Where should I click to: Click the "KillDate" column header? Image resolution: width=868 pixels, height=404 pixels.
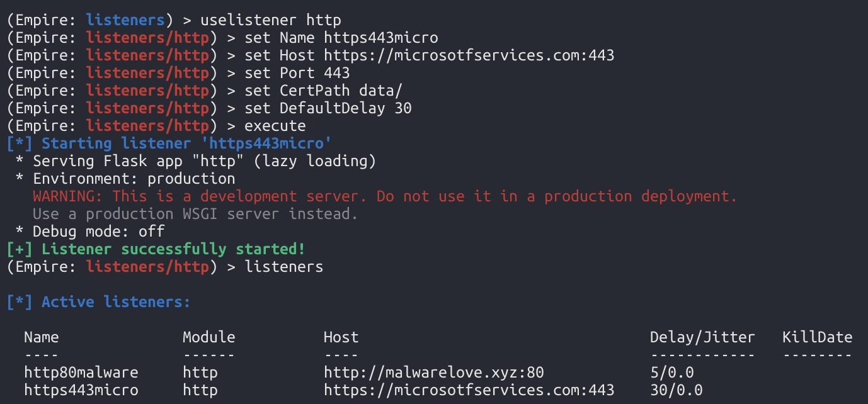[x=817, y=337]
